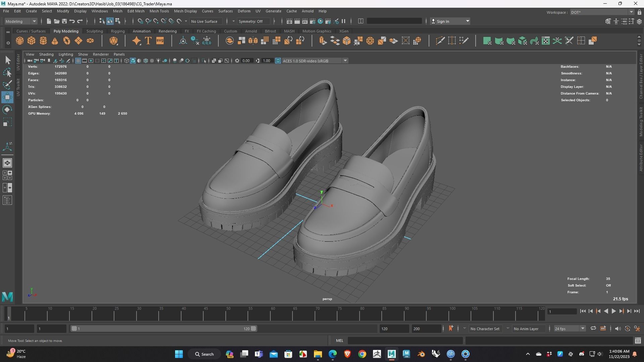Choose the Lasso select tool
This screenshot has height=362, width=644.
pos(7,73)
